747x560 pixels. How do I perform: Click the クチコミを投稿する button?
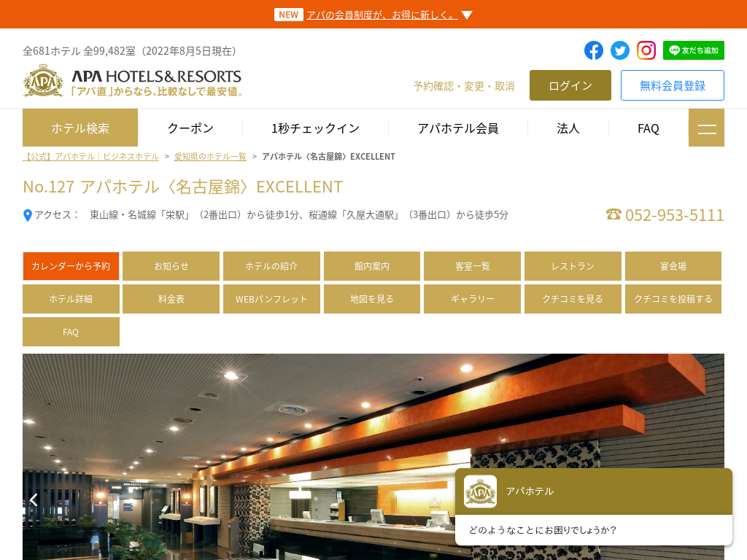click(673, 299)
